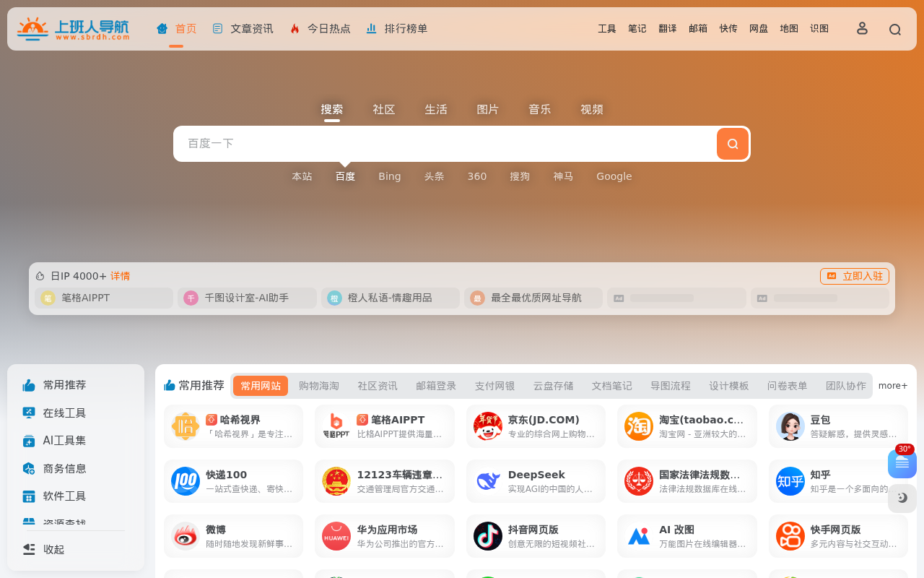Open the 邮箱 header link
This screenshot has width=924, height=578.
(x=698, y=29)
